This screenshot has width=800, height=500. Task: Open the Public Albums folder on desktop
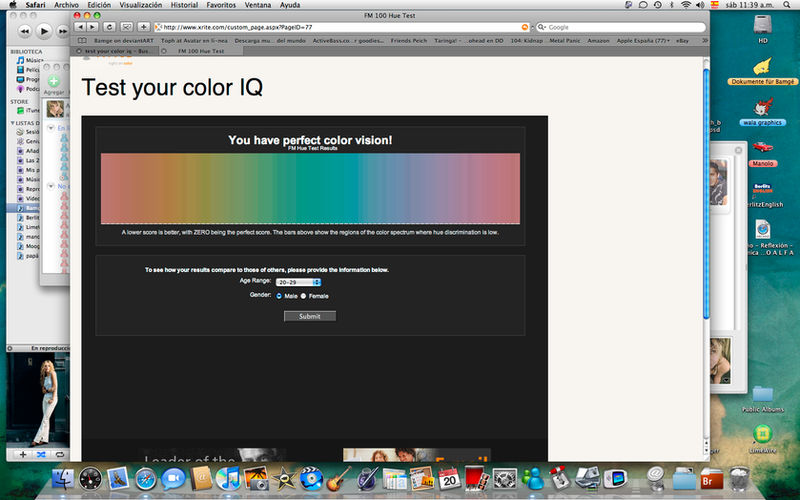coord(763,395)
